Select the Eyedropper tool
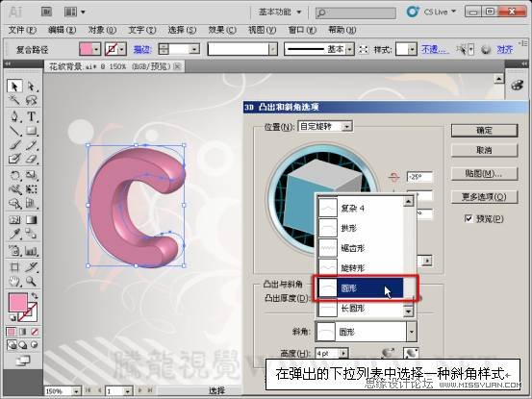This screenshot has height=399, width=532. [x=14, y=234]
